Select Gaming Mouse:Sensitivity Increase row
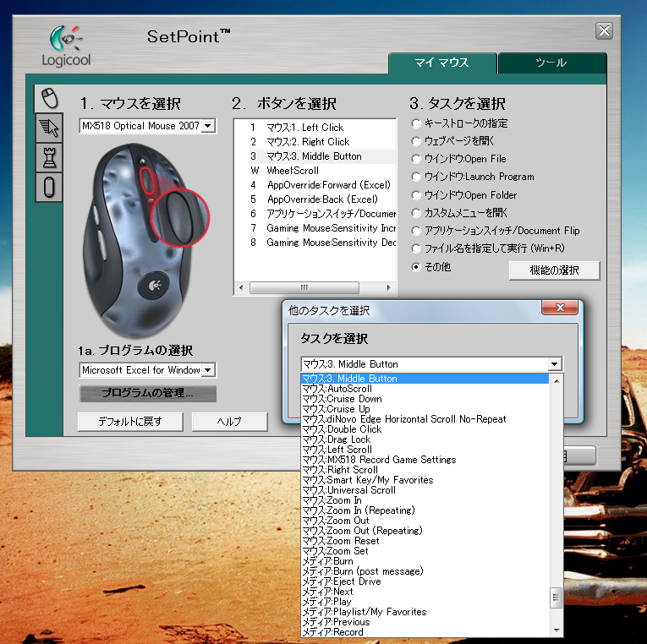The image size is (647, 644). click(x=315, y=228)
